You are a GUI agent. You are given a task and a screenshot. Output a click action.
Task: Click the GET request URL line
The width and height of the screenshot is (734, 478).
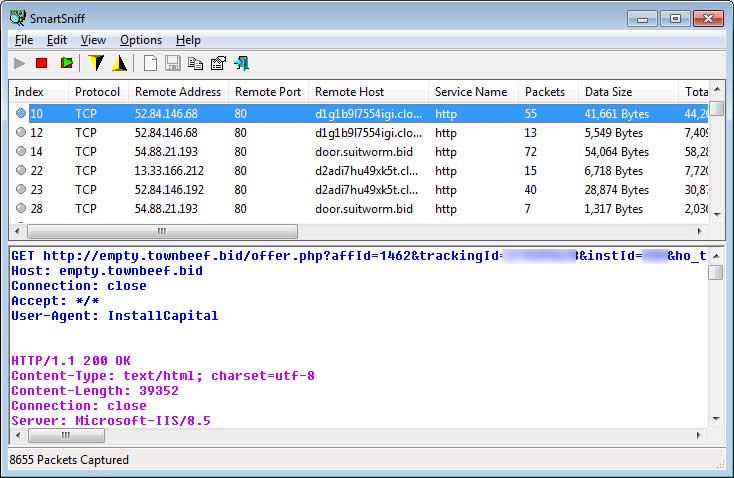coord(359,256)
